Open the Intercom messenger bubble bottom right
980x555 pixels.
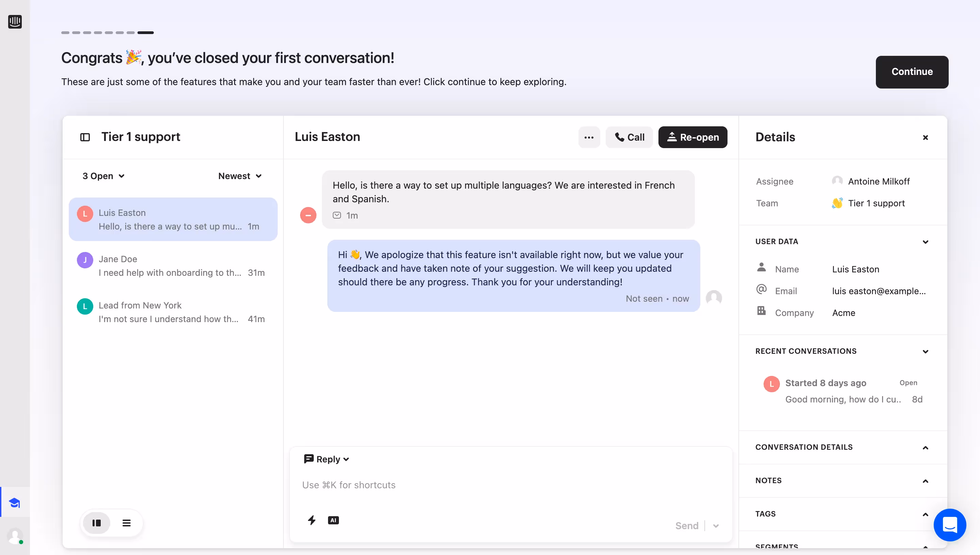point(949,525)
